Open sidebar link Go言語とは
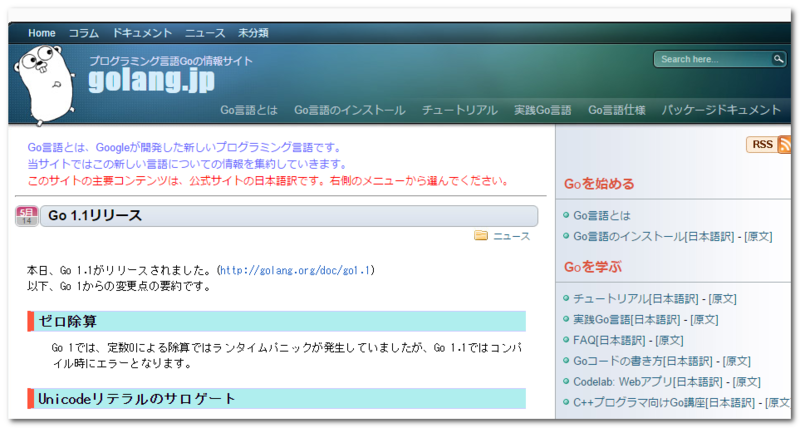This screenshot has width=800, height=428. pyautogui.click(x=602, y=216)
